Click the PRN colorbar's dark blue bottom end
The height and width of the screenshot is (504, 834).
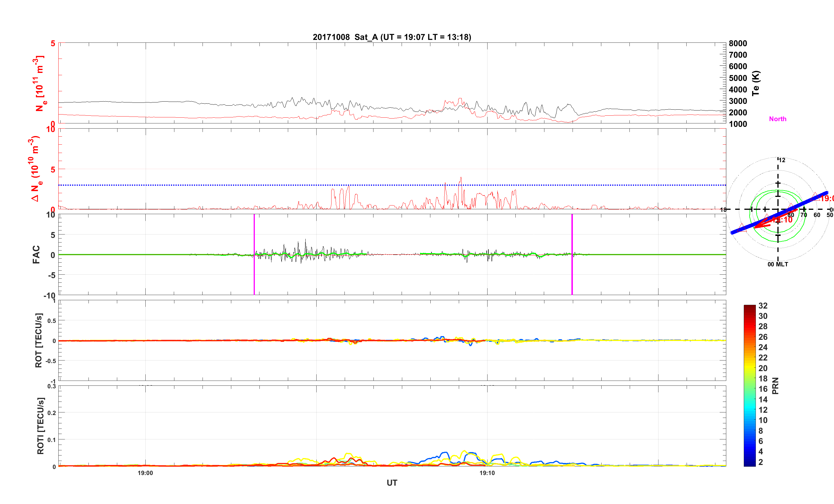click(x=749, y=464)
